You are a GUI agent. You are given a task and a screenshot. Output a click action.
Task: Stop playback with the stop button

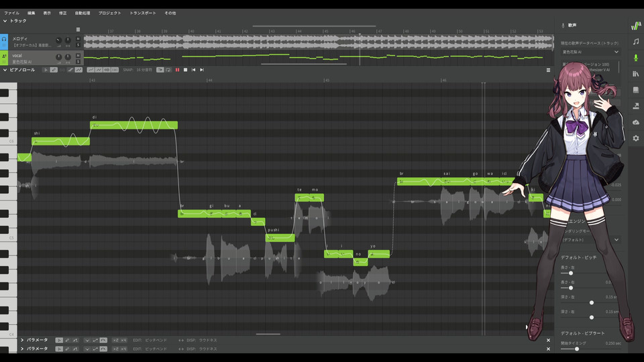[x=186, y=70]
